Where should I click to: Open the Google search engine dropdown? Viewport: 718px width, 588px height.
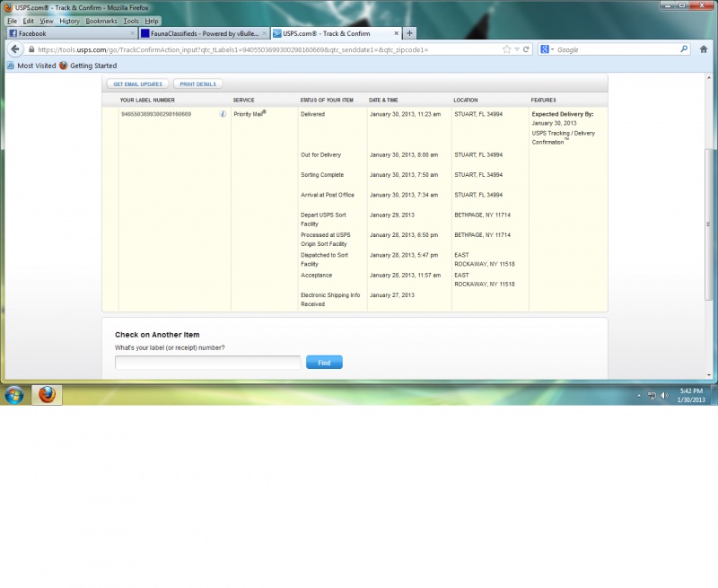(547, 49)
